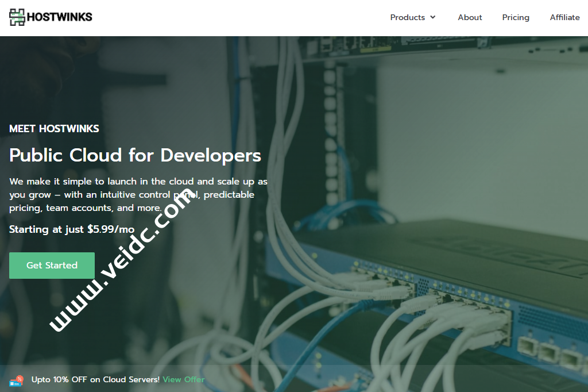588x392 pixels.
Task: Go to the About page
Action: pos(470,17)
